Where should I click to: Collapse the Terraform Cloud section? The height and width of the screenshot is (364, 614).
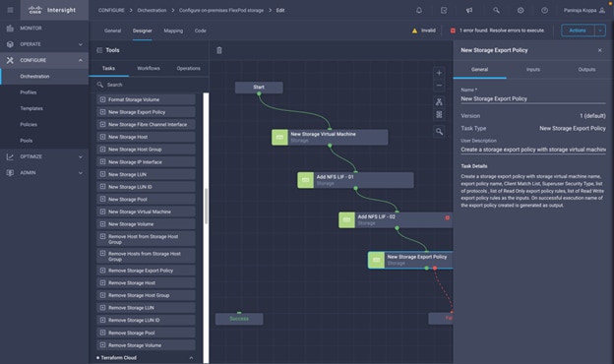point(191,358)
